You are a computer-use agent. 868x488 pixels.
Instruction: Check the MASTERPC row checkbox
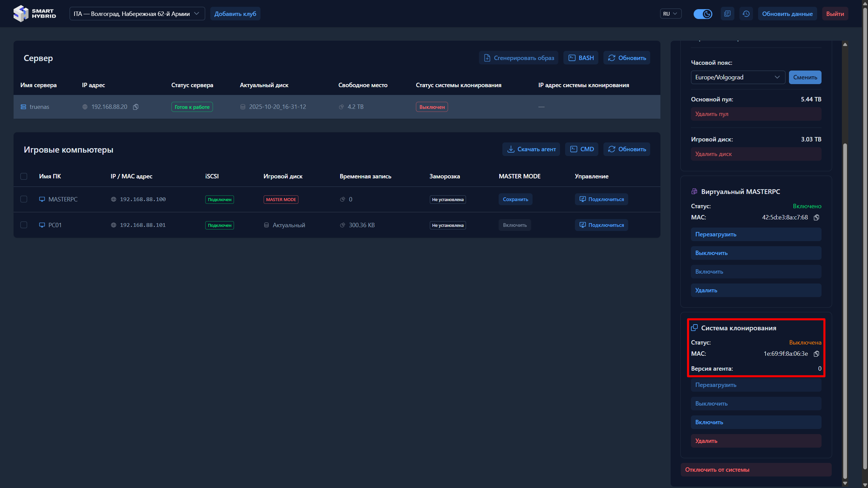tap(24, 199)
